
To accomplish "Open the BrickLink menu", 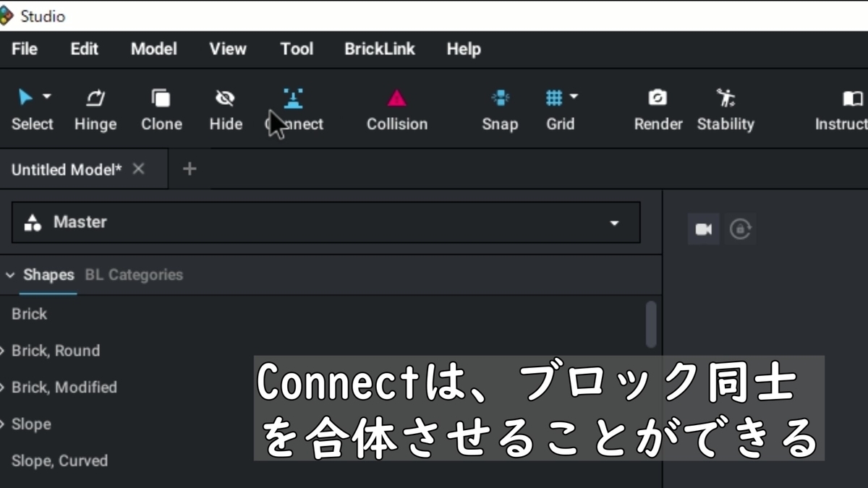I will pos(380,49).
